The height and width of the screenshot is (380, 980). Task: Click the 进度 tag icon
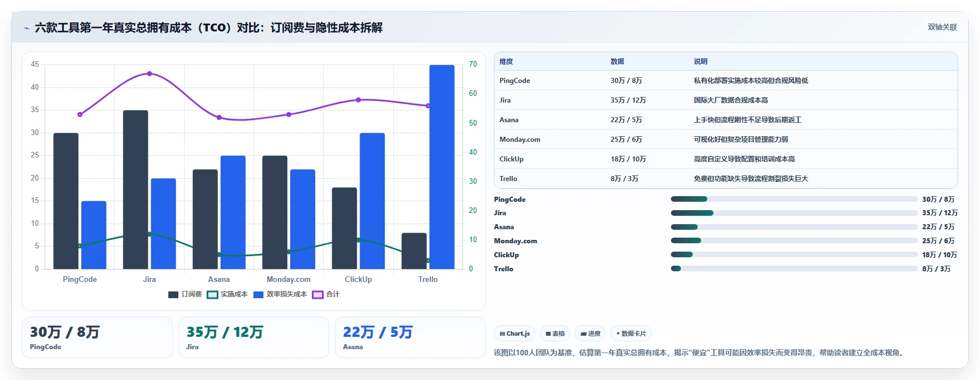pos(584,333)
